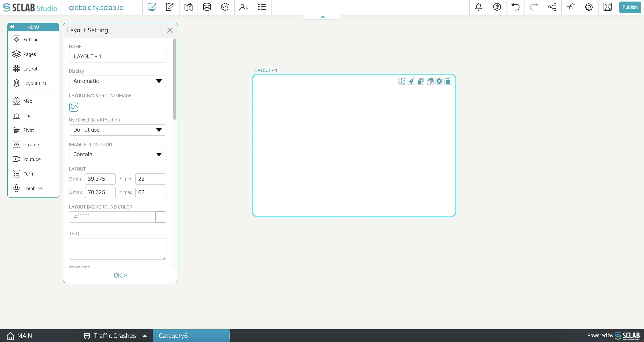
Task: Close the Layout Setting panel
Action: point(170,30)
